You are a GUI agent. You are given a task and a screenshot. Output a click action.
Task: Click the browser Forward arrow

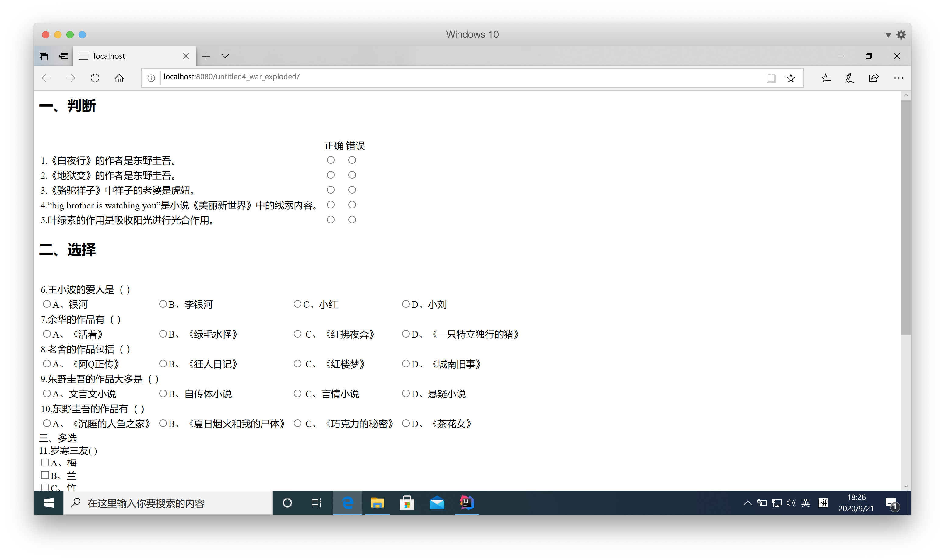(x=70, y=78)
